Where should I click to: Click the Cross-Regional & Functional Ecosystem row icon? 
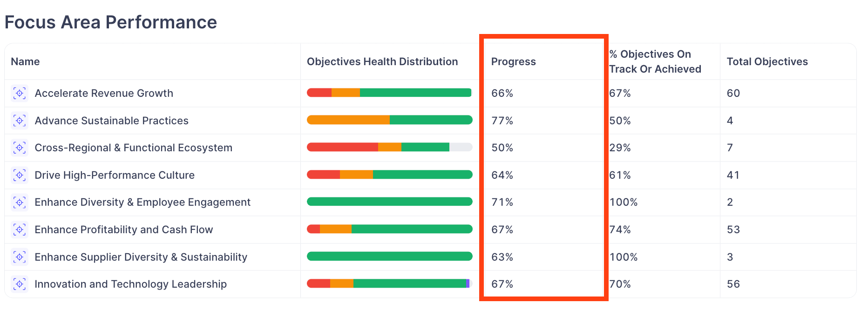pos(20,148)
